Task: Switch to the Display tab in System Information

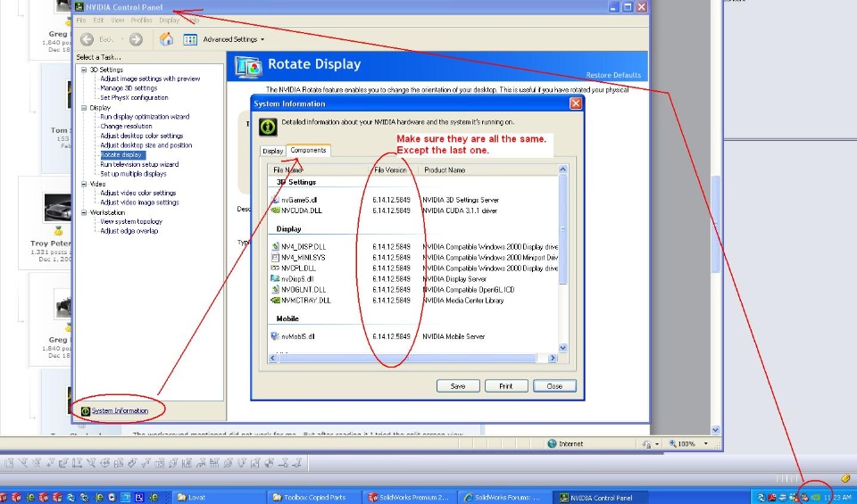Action: 272,152
